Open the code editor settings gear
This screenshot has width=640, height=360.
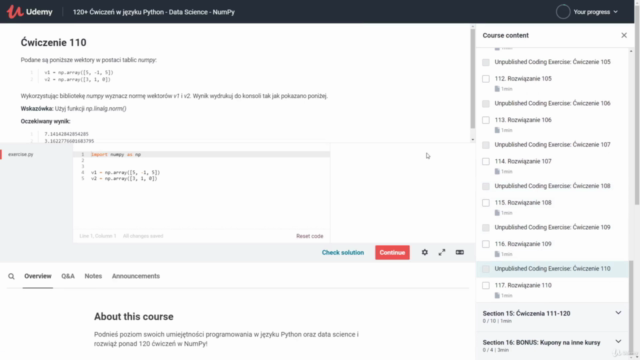pos(424,252)
